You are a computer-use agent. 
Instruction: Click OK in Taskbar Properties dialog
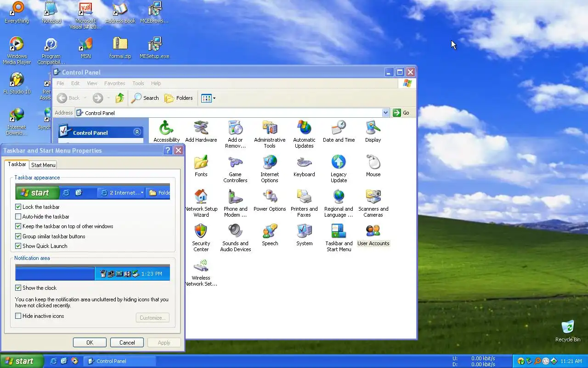pos(90,343)
